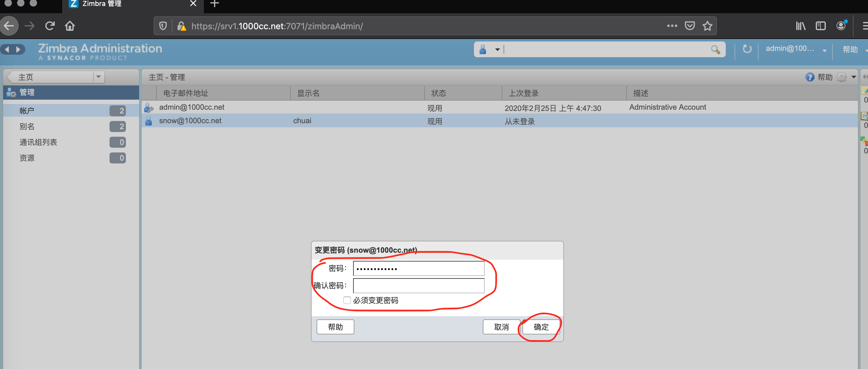Click the admin account type icon
The image size is (868, 369).
(149, 107)
